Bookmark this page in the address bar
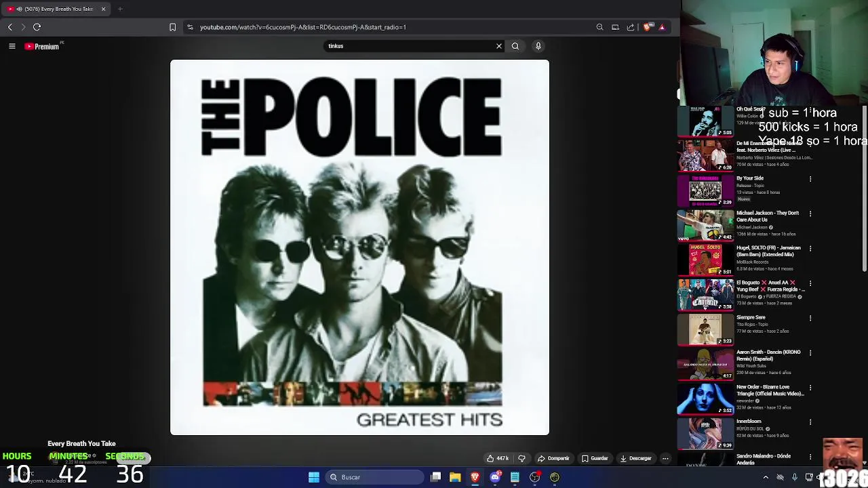The width and height of the screenshot is (868, 488). 172,27
